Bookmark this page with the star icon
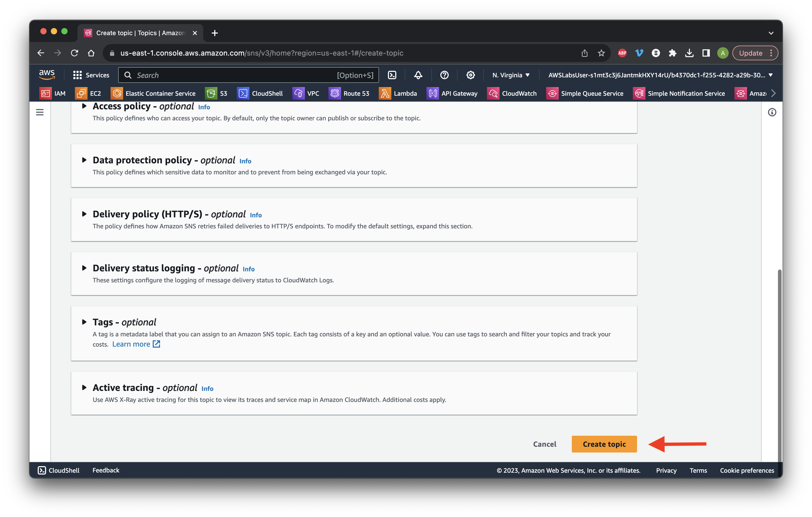The height and width of the screenshot is (517, 812). click(601, 53)
